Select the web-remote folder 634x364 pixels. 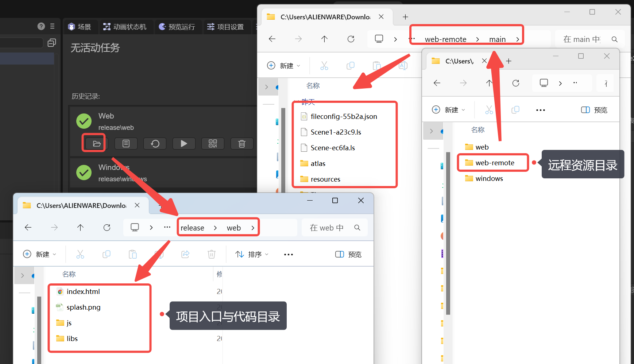[494, 163]
